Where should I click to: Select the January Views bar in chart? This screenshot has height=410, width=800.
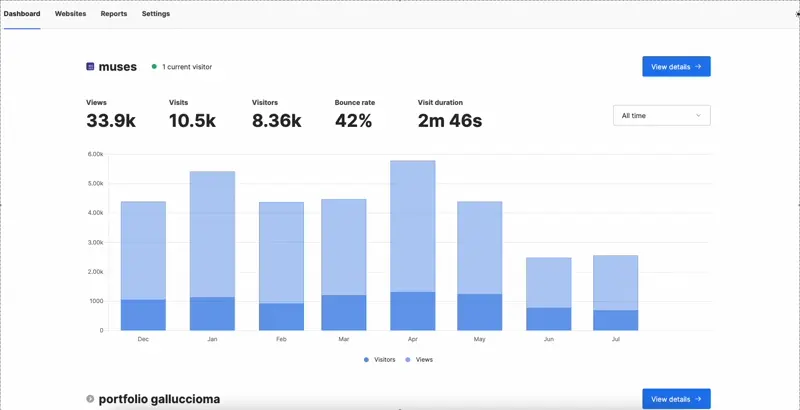[x=212, y=233]
